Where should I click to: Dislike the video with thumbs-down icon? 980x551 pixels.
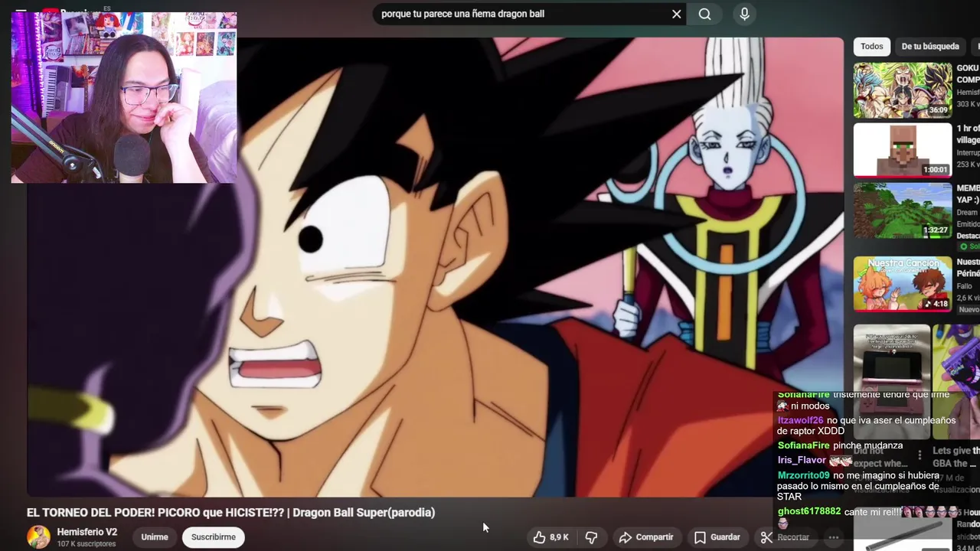[591, 537]
